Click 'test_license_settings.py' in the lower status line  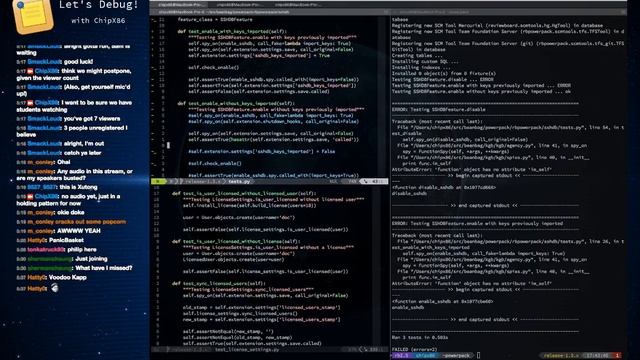(x=247, y=349)
